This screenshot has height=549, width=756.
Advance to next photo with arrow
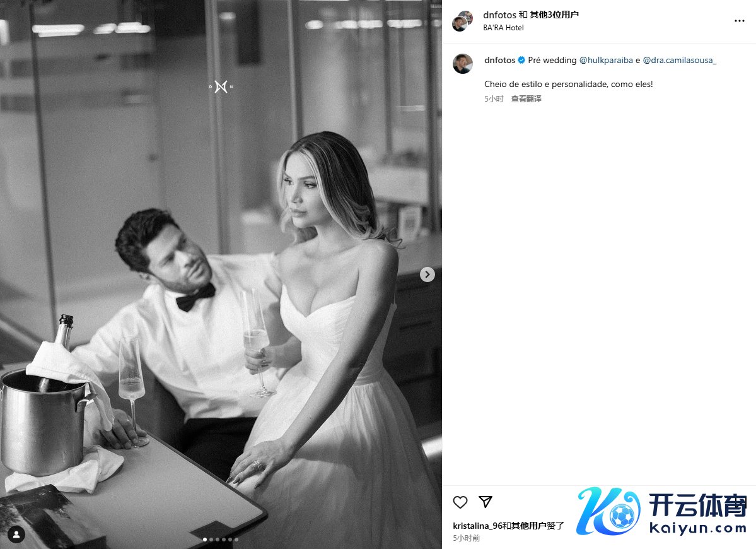(x=427, y=274)
